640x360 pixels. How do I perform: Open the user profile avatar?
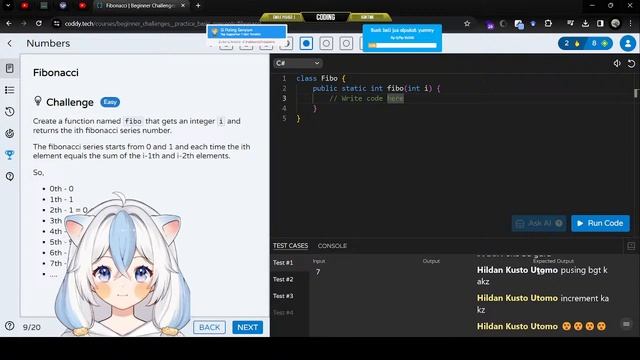[x=628, y=43]
